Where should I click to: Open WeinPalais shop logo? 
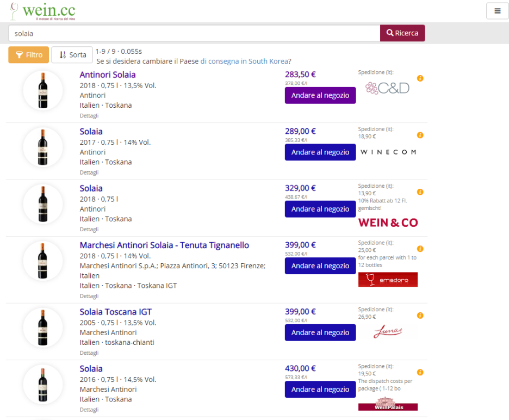tap(388, 404)
